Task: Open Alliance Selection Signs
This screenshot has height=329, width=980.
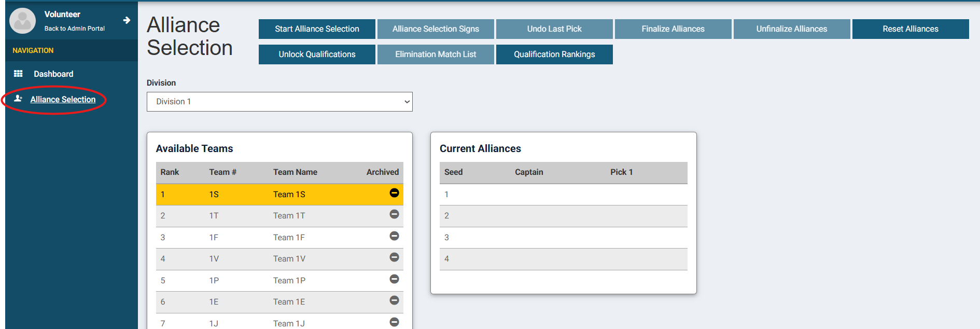Action: [x=436, y=29]
